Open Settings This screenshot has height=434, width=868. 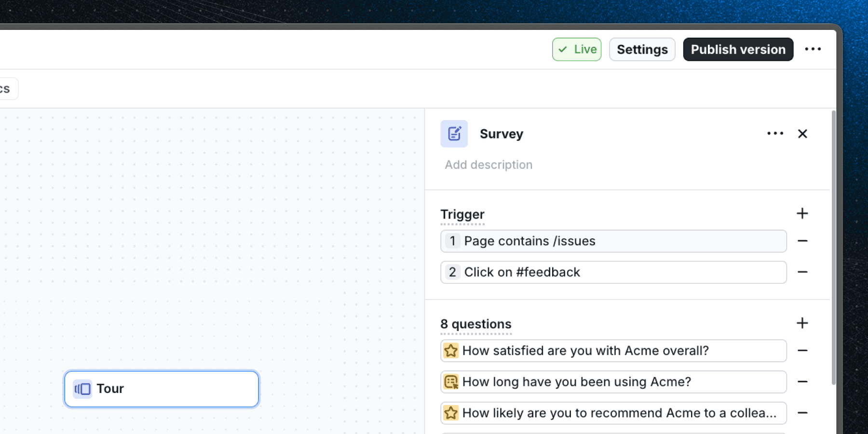coord(642,49)
